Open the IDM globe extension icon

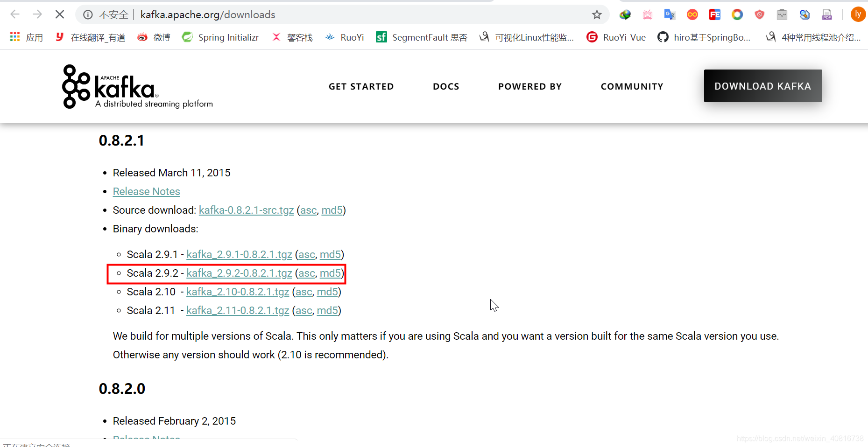pyautogui.click(x=625, y=15)
